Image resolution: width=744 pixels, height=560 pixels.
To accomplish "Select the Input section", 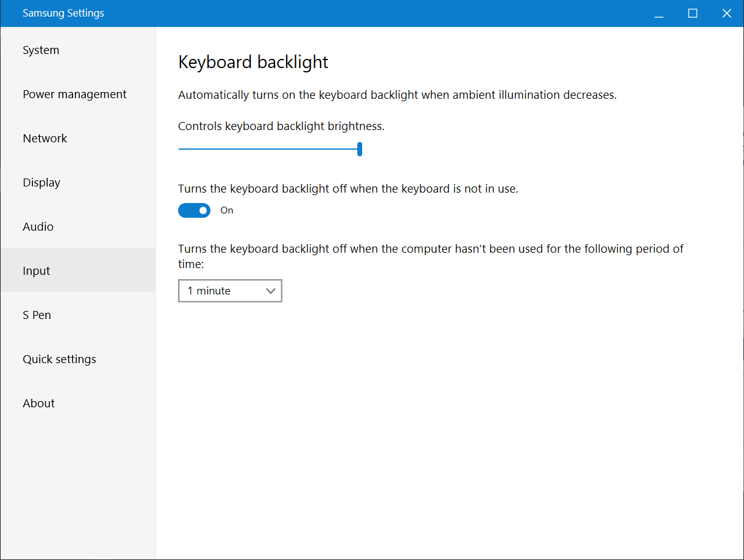I will 78,270.
